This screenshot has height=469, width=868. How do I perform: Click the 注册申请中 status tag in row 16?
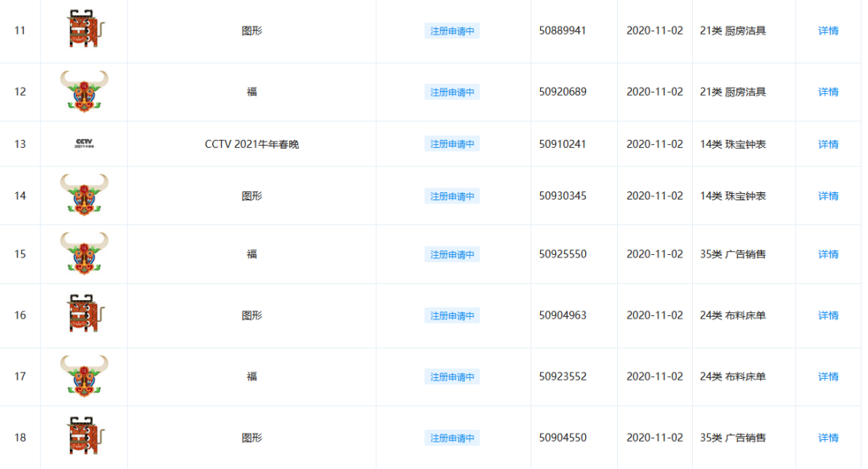click(x=452, y=315)
